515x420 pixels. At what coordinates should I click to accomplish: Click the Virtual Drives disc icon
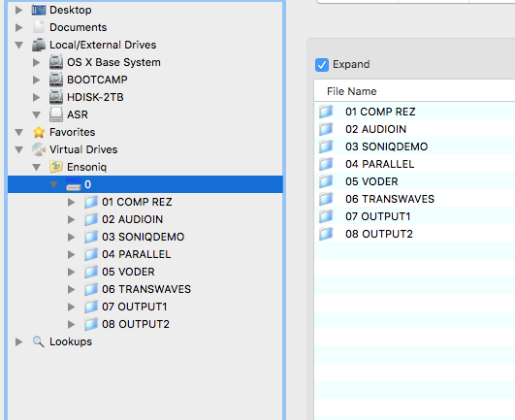[39, 149]
